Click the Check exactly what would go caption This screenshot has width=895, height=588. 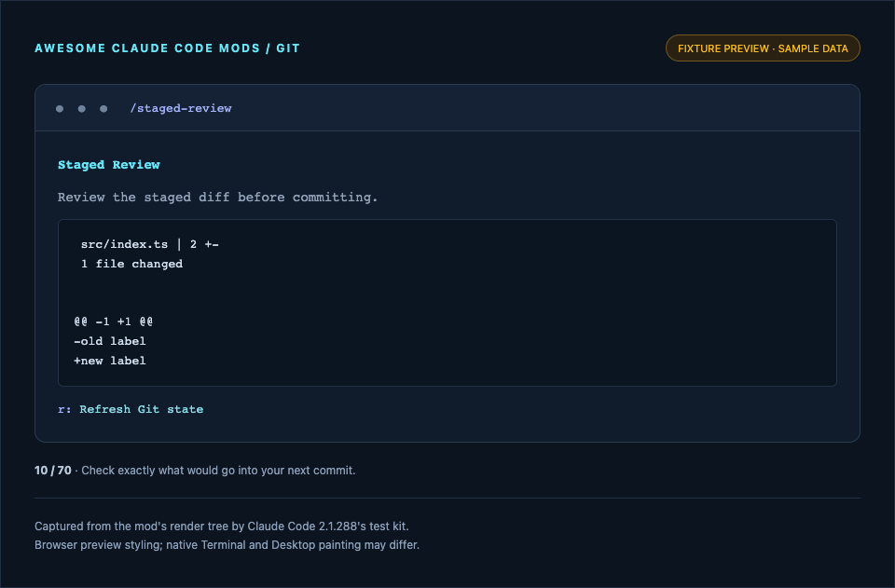point(218,471)
